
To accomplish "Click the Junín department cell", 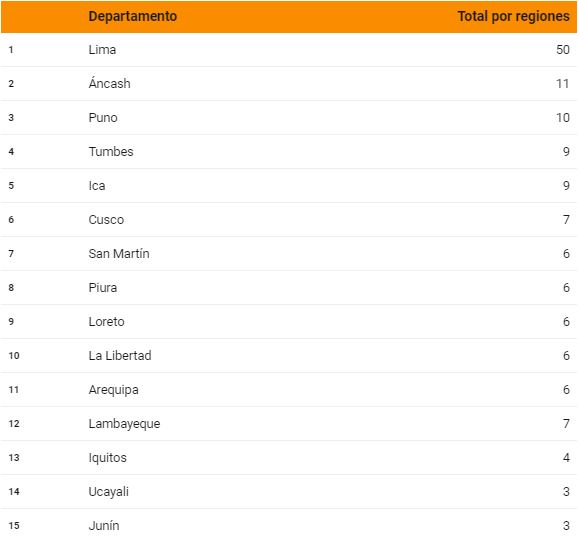I will 104,525.
